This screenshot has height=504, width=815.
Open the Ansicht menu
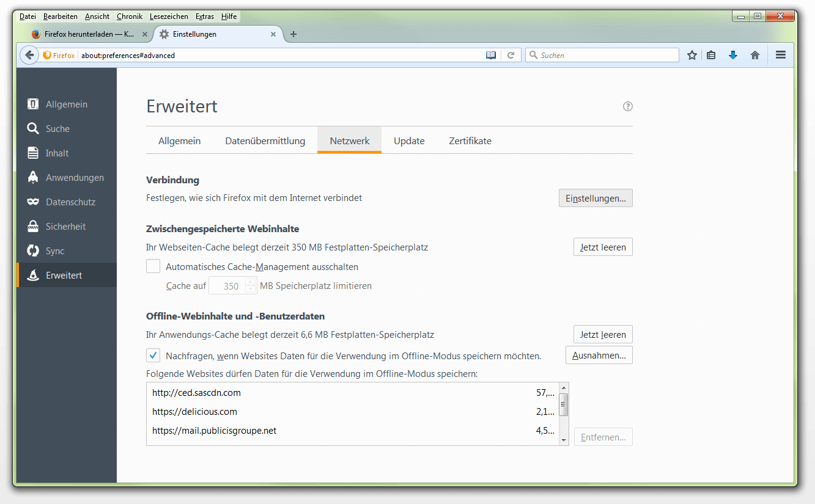97,16
